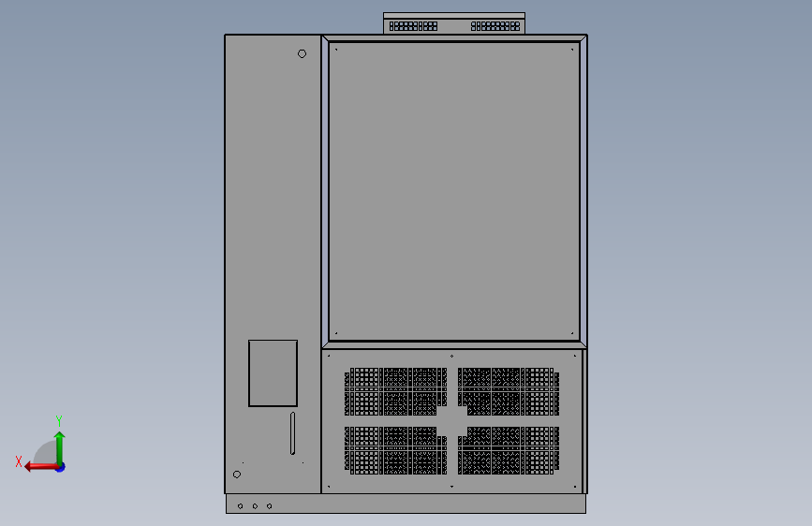Viewport: 812px width, 526px height.
Task: Select the left vent slots on top box
Action: click(413, 26)
